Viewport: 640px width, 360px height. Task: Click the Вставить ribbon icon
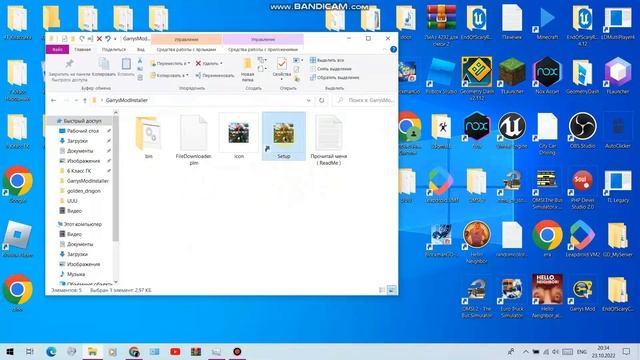coord(126,64)
